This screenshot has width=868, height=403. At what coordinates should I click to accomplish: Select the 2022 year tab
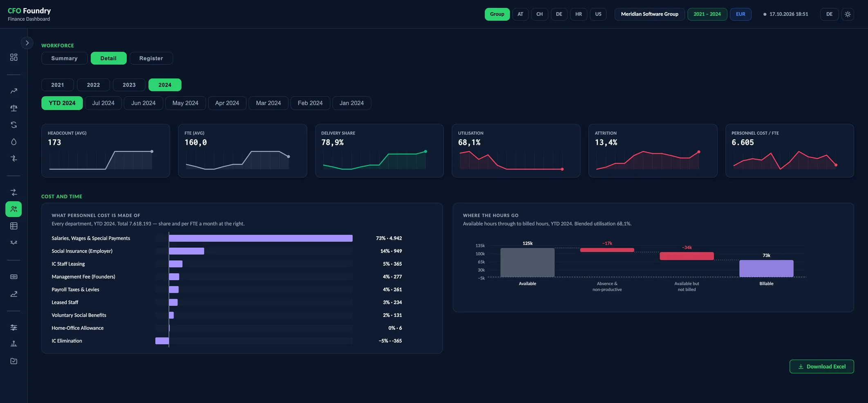coord(93,85)
